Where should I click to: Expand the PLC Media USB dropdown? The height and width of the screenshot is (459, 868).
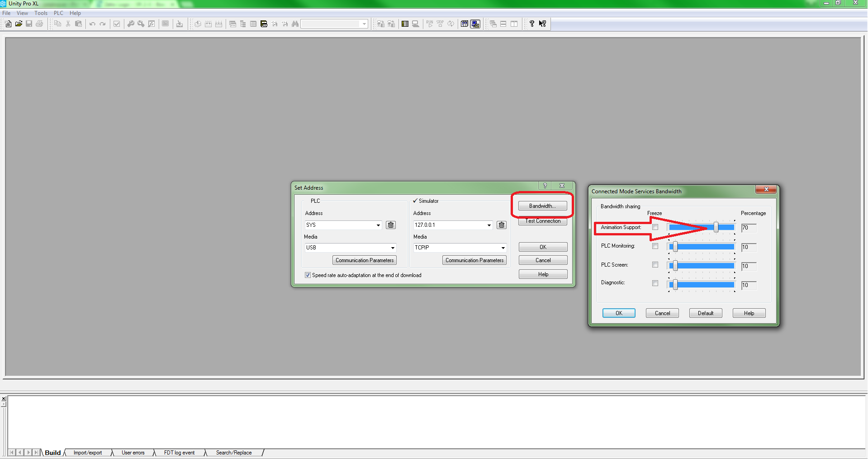(x=393, y=248)
